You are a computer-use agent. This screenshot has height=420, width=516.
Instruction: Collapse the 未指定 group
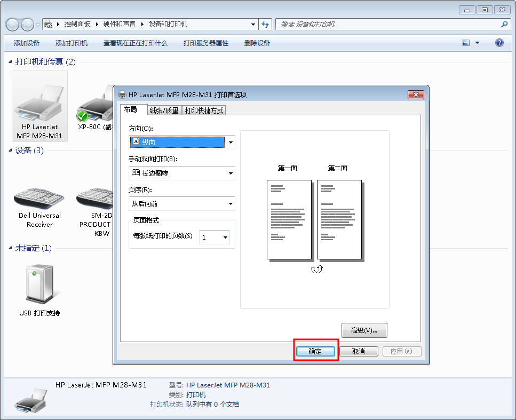10,248
